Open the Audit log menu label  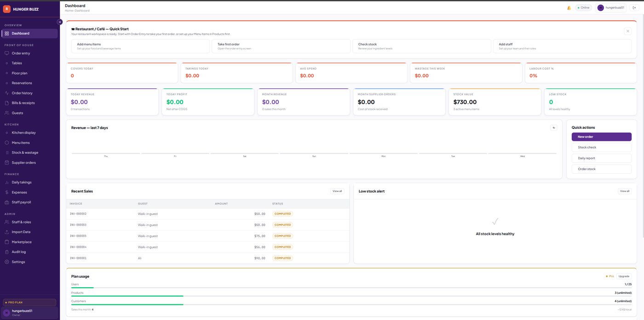[19, 252]
